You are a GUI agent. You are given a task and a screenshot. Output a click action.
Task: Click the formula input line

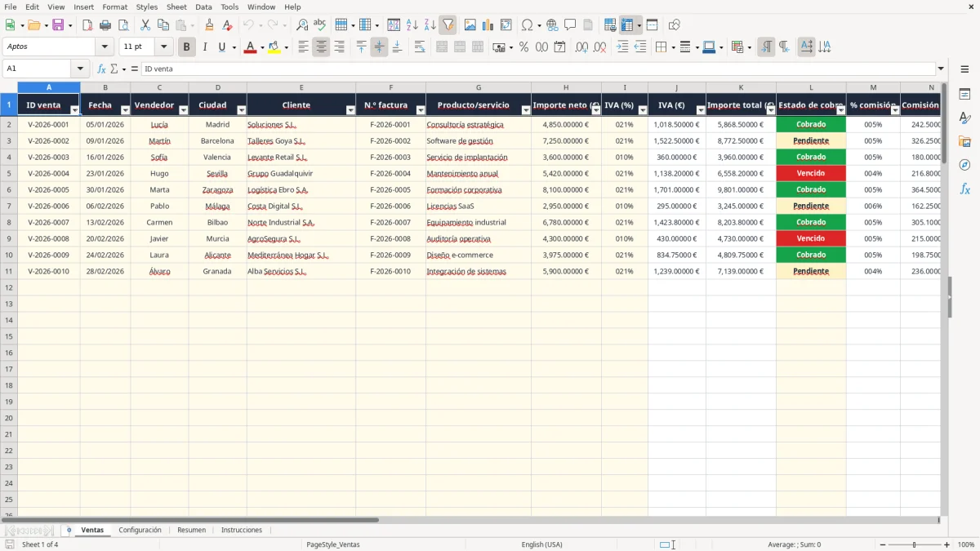point(538,69)
